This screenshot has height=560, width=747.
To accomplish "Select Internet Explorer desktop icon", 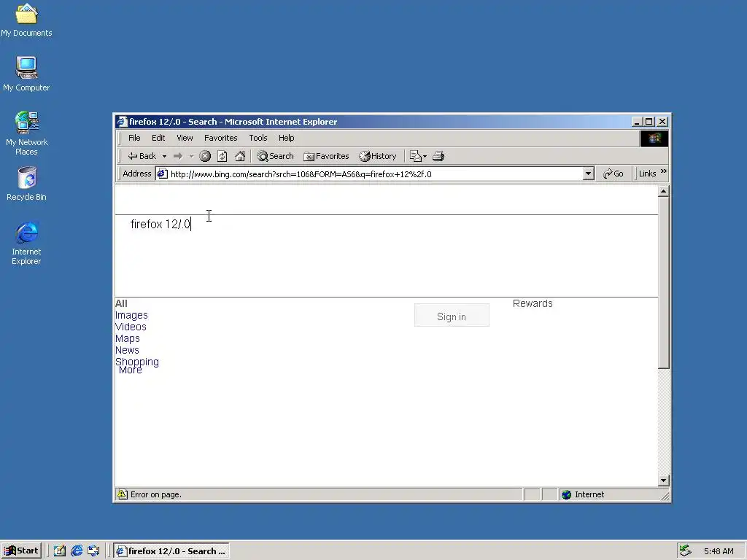I will (26, 243).
